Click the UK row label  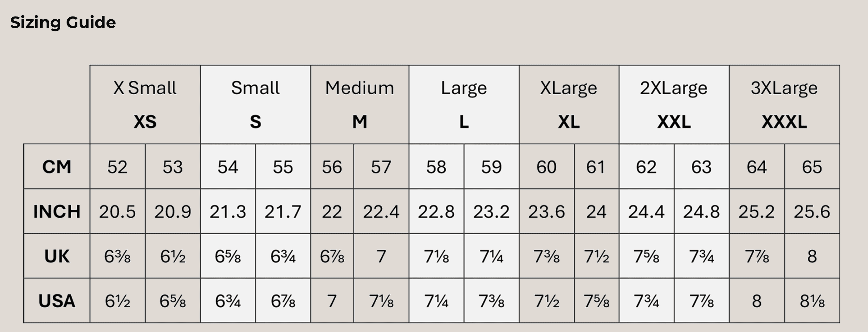[x=57, y=256]
